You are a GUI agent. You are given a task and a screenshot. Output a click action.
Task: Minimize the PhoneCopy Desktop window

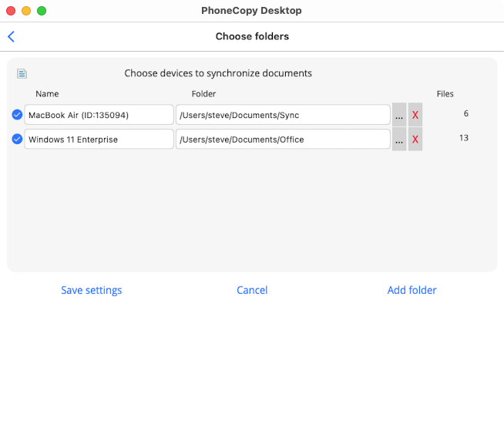(x=26, y=11)
